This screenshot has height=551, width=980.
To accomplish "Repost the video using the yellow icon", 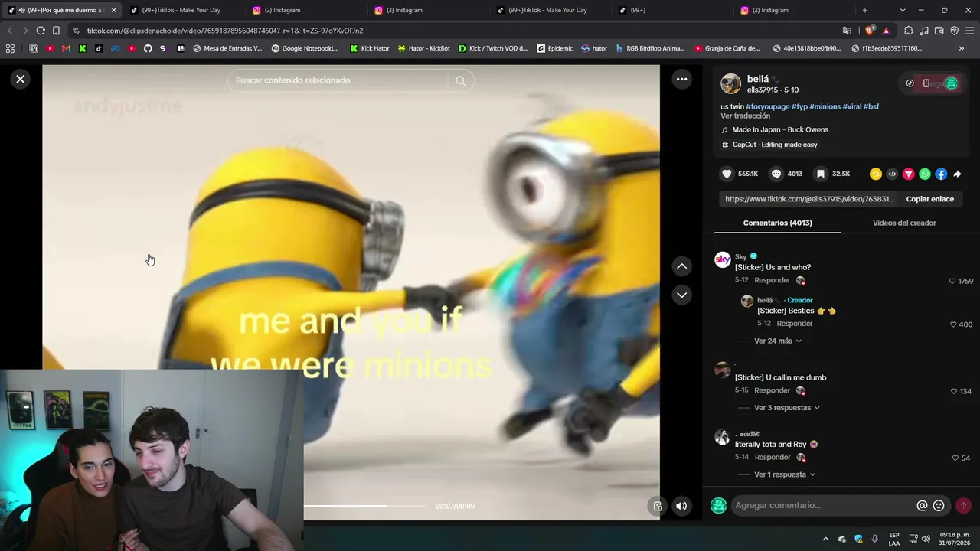I will [x=876, y=174].
